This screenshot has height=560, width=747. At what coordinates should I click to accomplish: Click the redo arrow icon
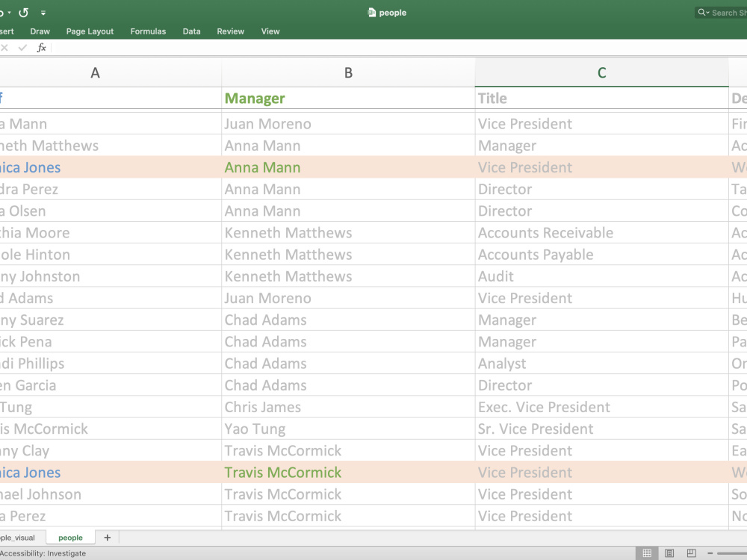[x=23, y=13]
